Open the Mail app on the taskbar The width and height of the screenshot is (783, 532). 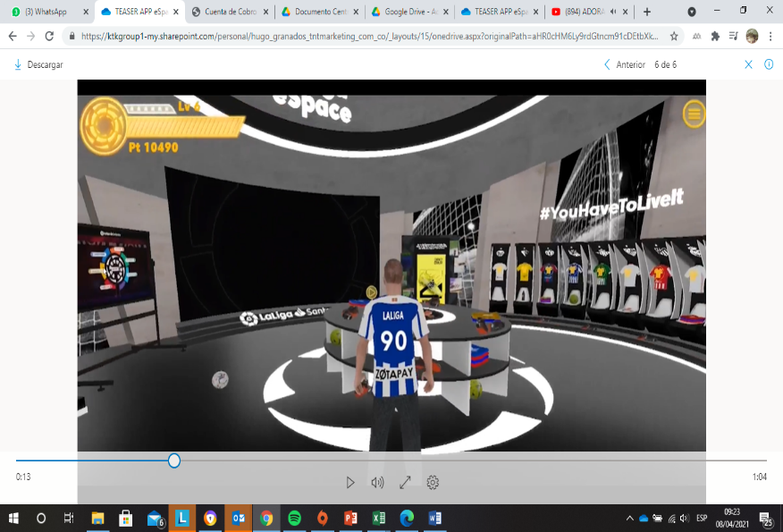155,519
